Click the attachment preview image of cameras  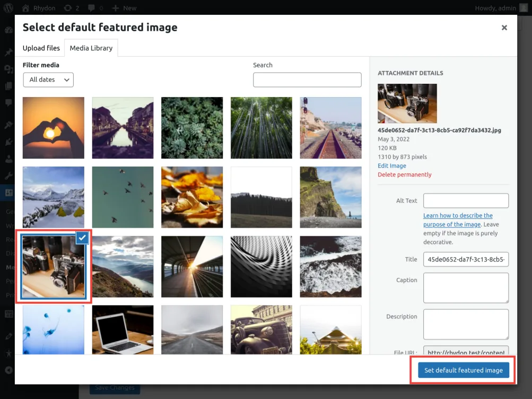407,103
